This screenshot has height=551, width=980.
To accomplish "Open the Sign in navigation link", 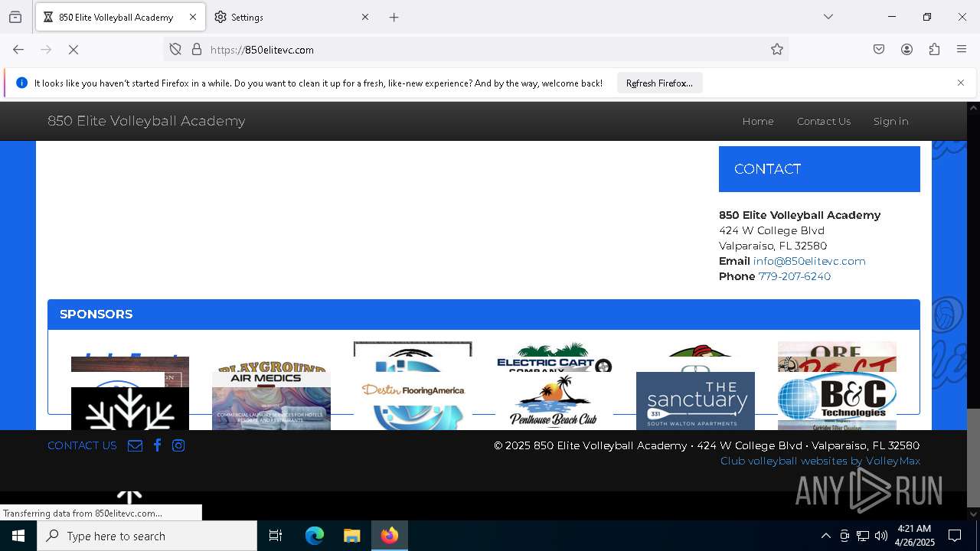I will (x=891, y=121).
